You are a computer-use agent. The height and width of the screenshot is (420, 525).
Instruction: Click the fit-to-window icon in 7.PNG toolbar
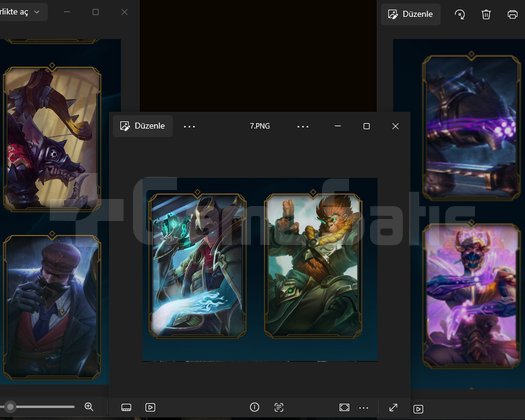click(344, 407)
